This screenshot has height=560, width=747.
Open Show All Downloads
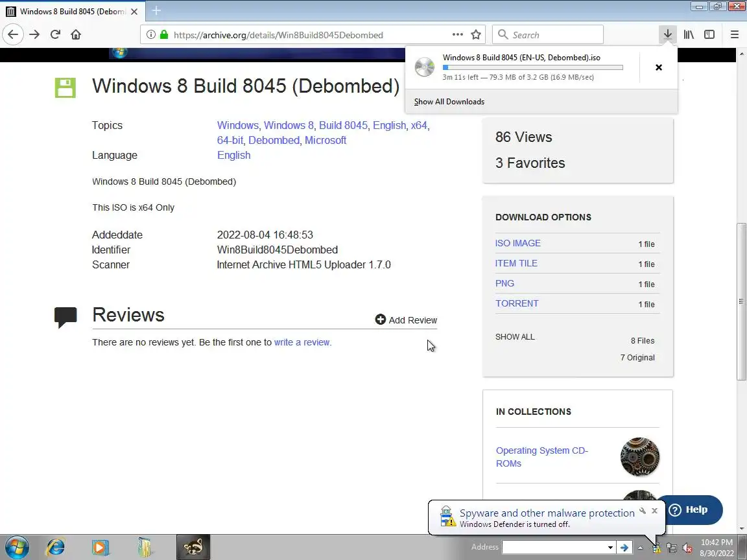point(449,101)
